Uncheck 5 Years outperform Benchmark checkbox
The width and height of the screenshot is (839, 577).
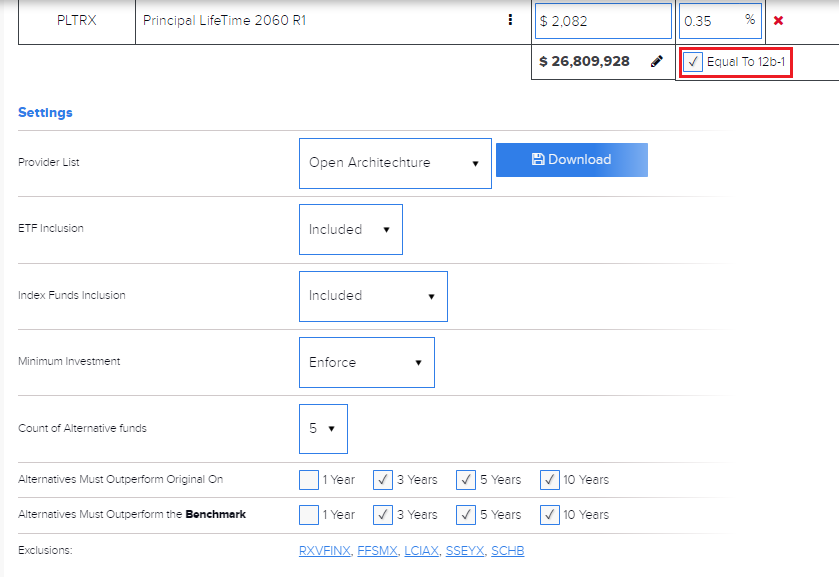click(x=466, y=515)
